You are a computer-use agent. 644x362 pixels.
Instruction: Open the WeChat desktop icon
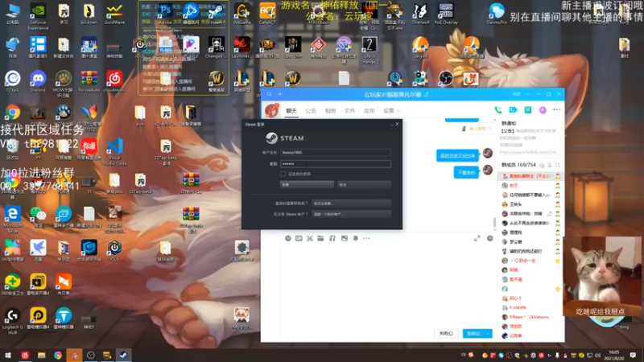[38, 216]
